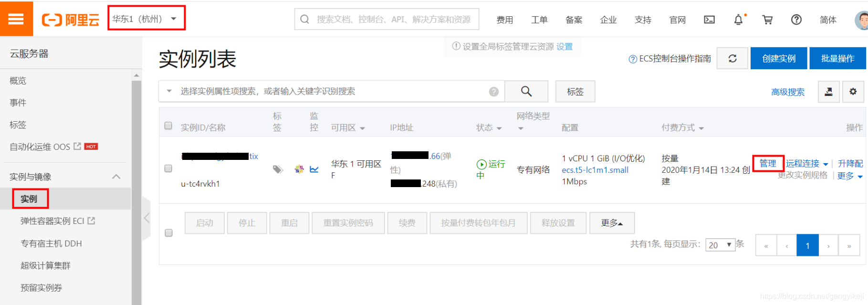Open 高级搜索

pyautogui.click(x=788, y=92)
